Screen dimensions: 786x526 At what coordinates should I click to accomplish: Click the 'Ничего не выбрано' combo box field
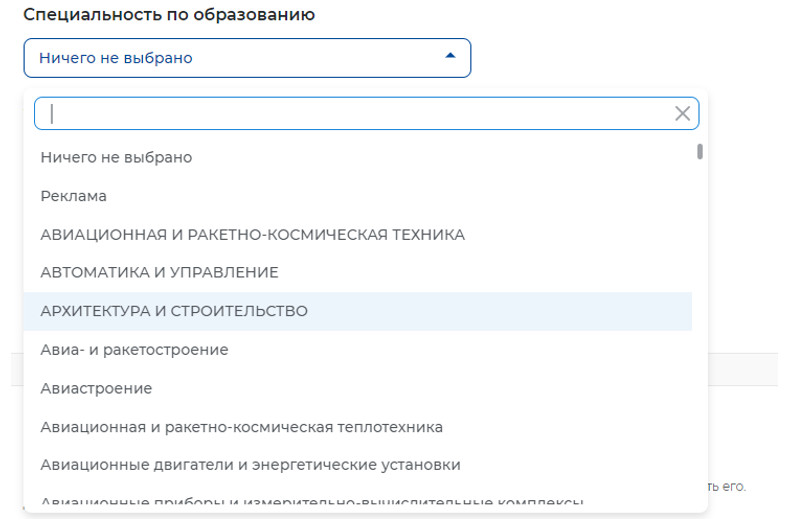tap(230, 58)
